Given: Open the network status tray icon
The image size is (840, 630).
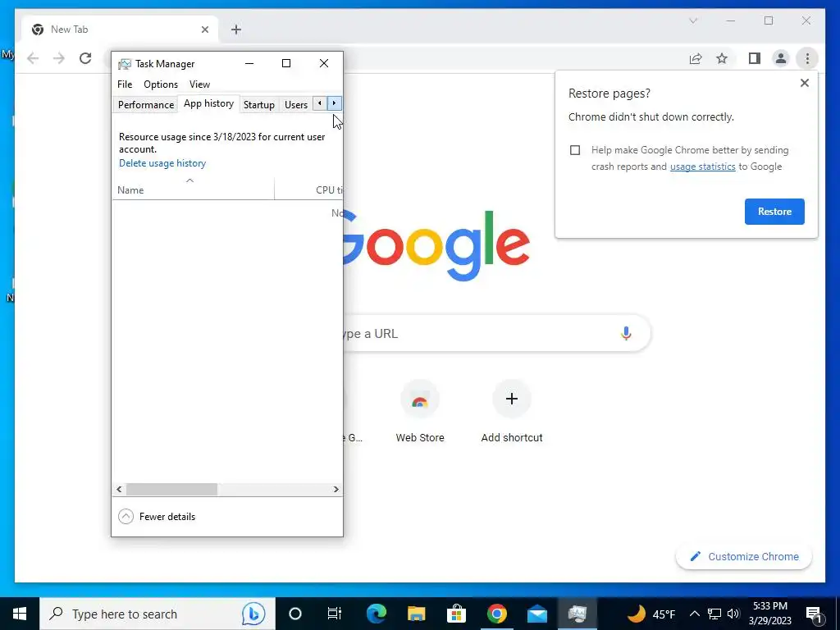Looking at the screenshot, I should (714, 614).
